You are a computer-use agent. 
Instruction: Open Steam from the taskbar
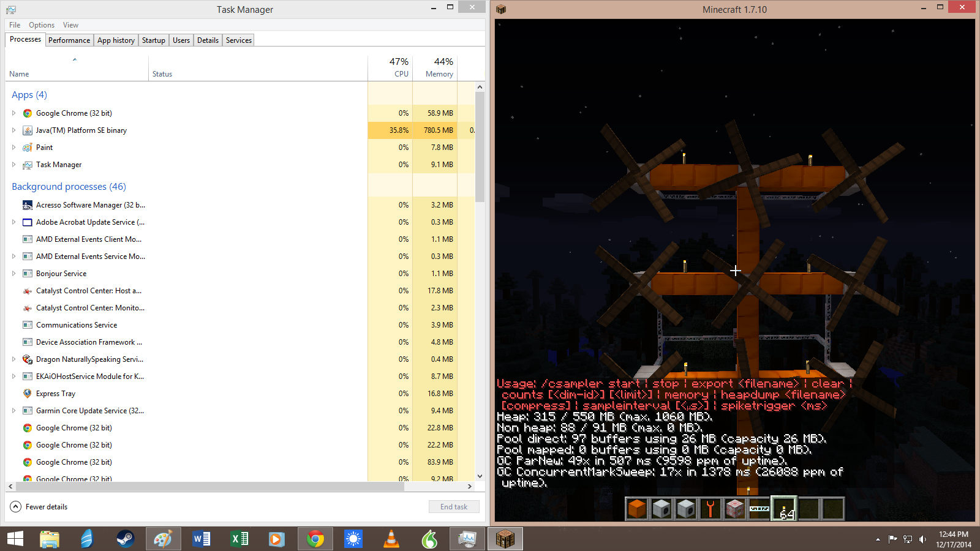point(125,539)
